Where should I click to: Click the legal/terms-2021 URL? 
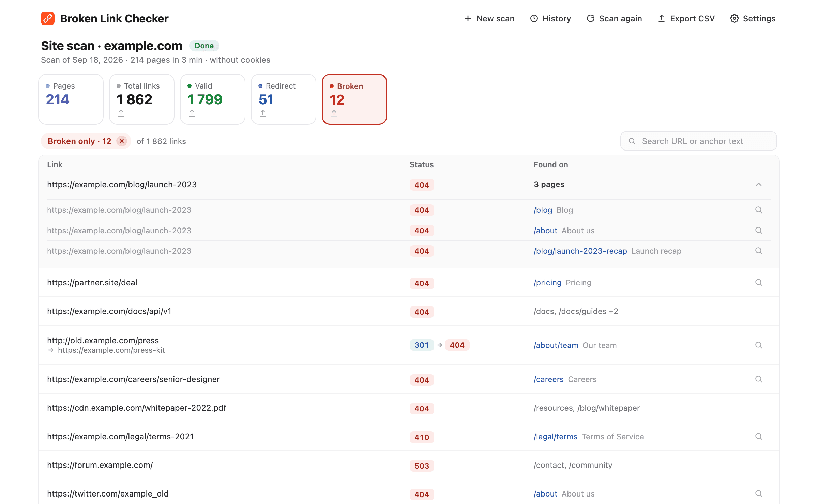pyautogui.click(x=120, y=437)
